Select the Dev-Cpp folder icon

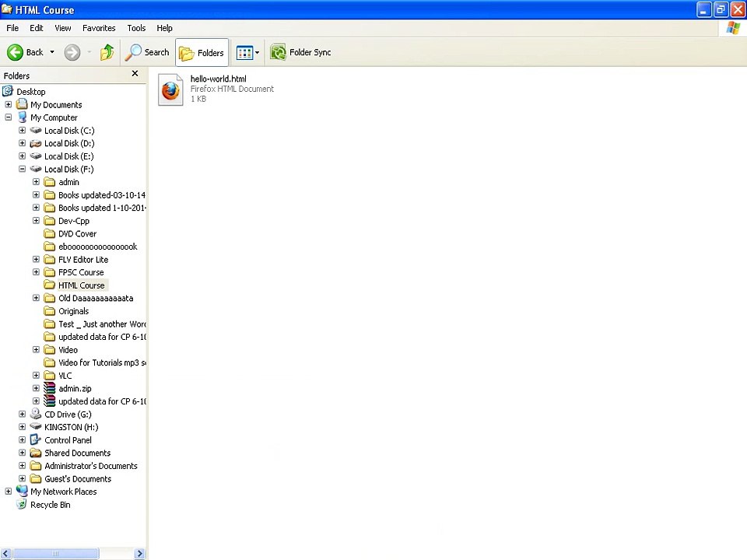pyautogui.click(x=50, y=220)
